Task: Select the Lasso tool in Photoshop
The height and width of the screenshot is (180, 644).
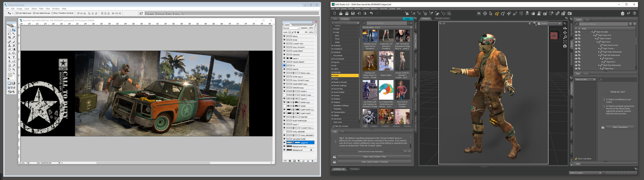Action: click(x=9, y=34)
